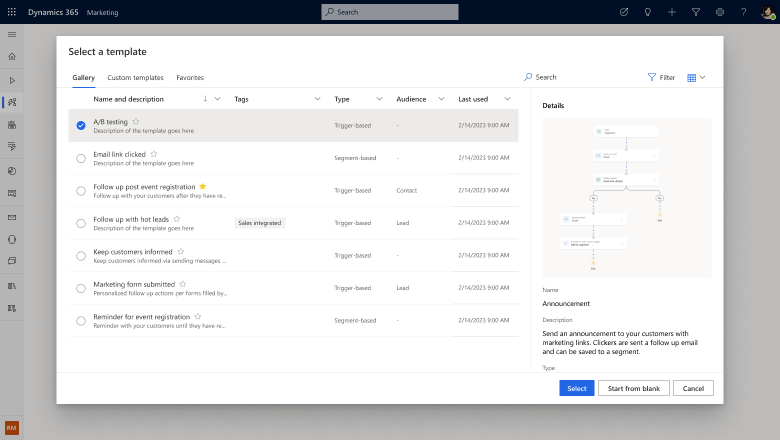Viewport: 780px width, 440px height.
Task: Click the Help question mark icon
Action: tap(743, 12)
